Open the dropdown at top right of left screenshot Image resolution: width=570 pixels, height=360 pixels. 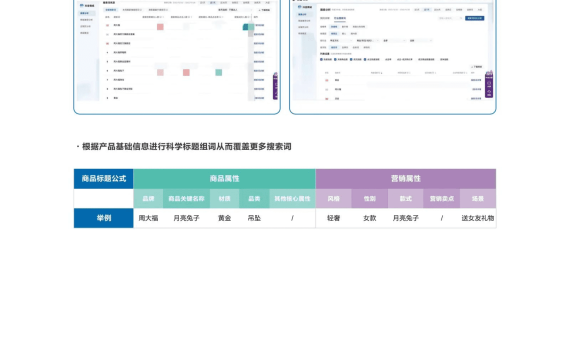[240, 10]
